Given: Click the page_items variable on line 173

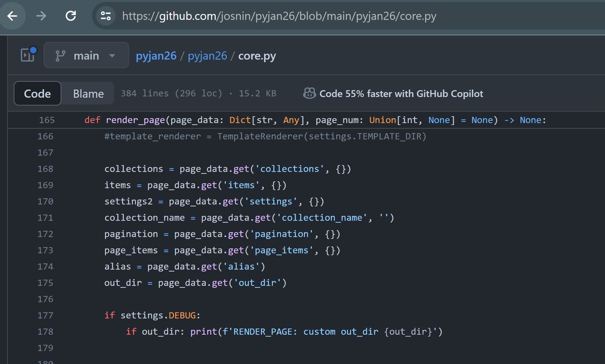Looking at the screenshot, I should coord(131,250).
